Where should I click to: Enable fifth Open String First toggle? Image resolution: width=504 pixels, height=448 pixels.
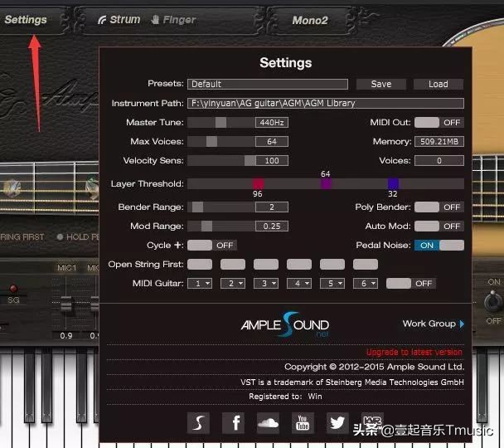332,265
